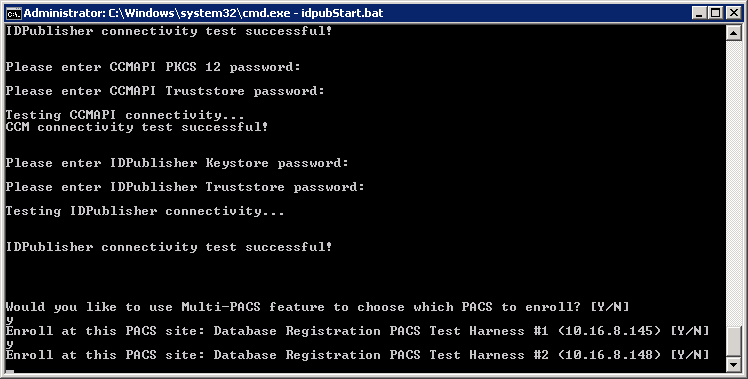Screen dimensions: 748x379
Task: Click the empty scrollbar track above thumb
Action: click(733, 183)
